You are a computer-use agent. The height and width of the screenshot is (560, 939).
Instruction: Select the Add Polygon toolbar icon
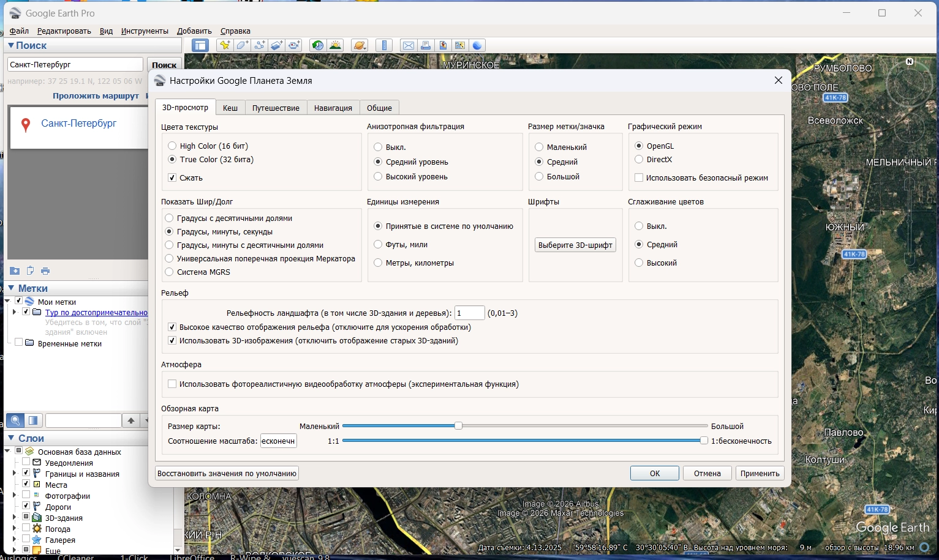tap(243, 45)
